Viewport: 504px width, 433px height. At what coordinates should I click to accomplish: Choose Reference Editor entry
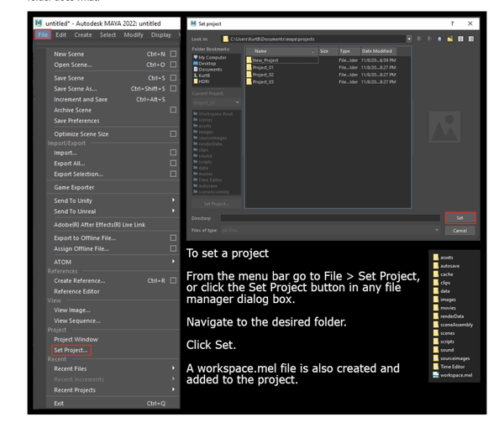(x=76, y=291)
